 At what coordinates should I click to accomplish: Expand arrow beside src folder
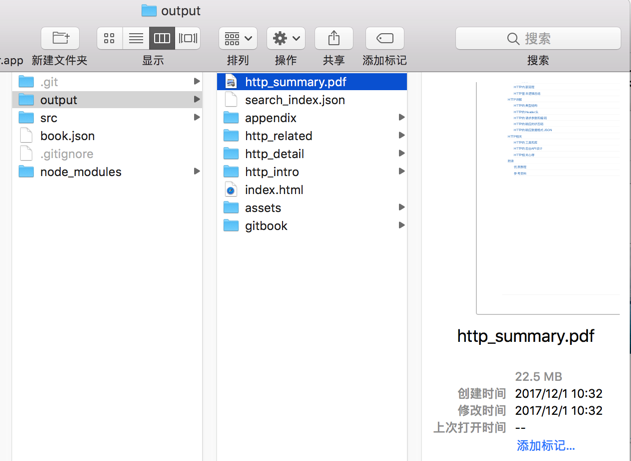(x=196, y=117)
